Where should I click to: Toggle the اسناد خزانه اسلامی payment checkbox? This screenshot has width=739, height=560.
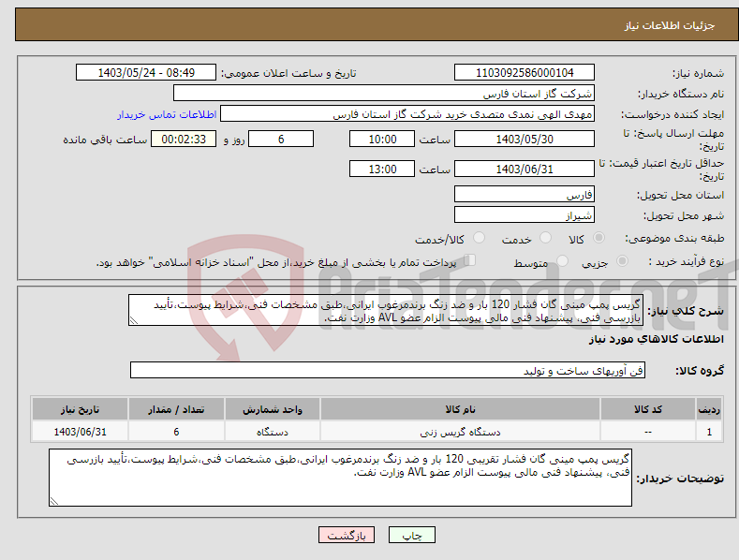[x=470, y=260]
